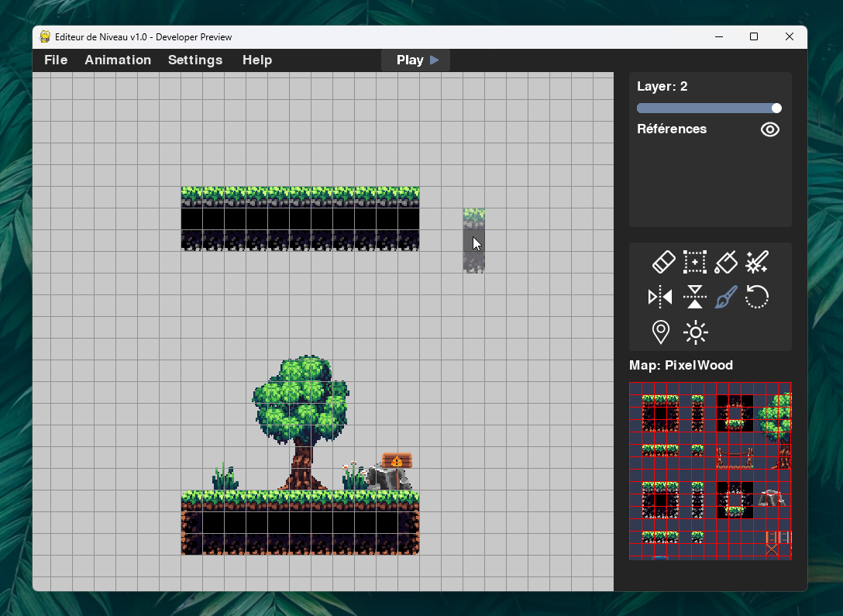Click the wooden warning sign on the canvas
The width and height of the screenshot is (843, 616).
point(397,461)
